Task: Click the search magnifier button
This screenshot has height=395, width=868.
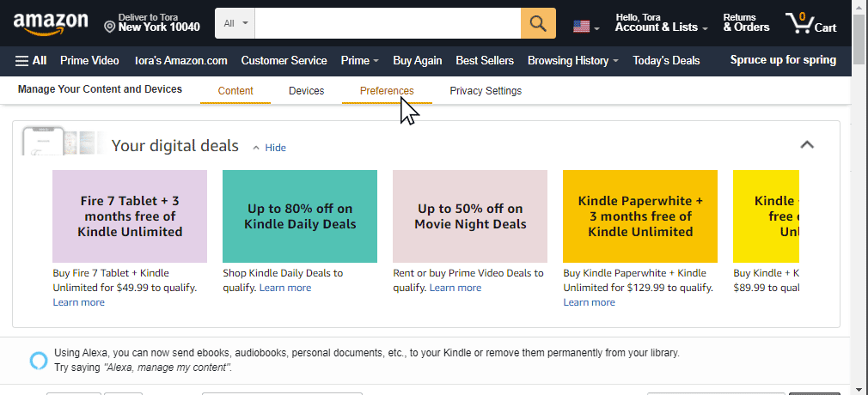Action: click(538, 23)
